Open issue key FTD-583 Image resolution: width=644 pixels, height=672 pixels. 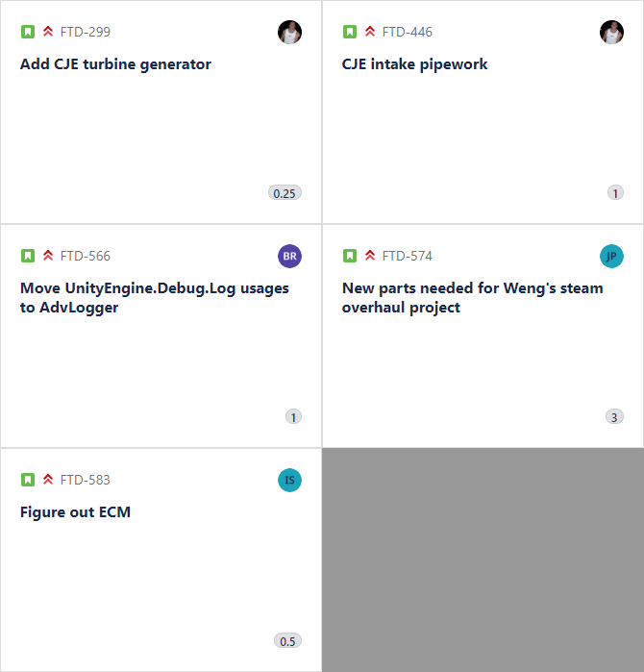coord(86,480)
